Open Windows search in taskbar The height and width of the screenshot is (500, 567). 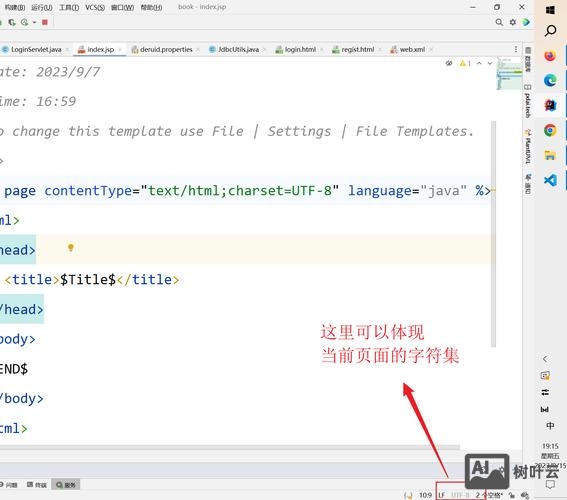[550, 31]
